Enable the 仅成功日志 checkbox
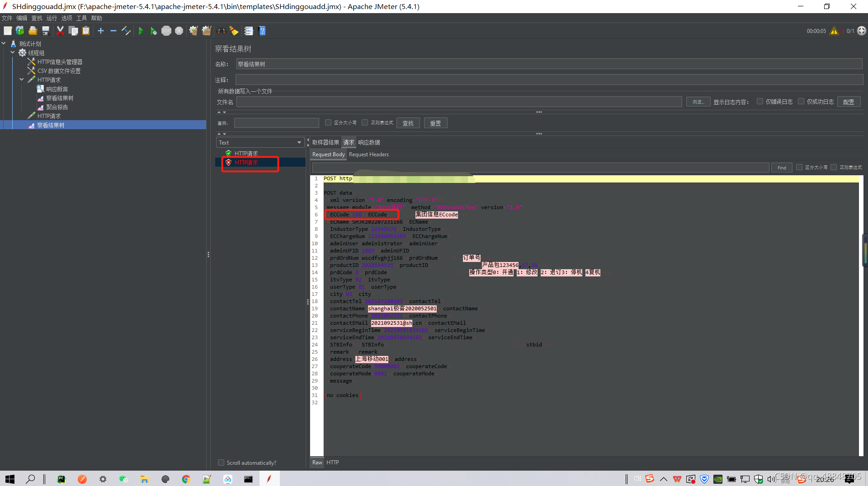This screenshot has width=868, height=486. [801, 102]
